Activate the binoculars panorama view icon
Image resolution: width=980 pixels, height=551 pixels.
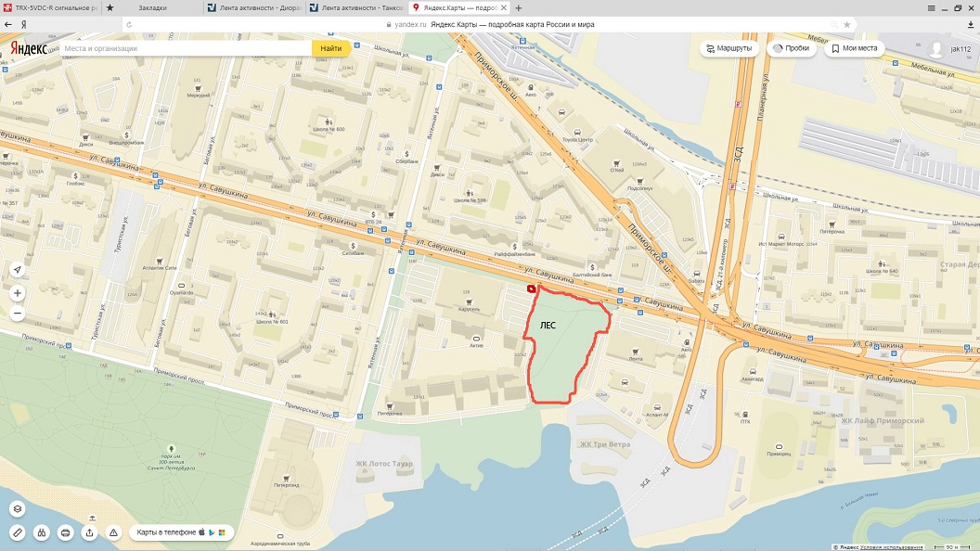pos(41,532)
